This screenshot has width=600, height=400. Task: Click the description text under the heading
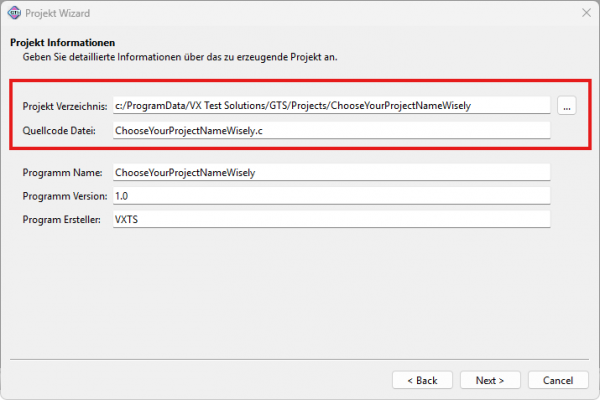(180, 57)
